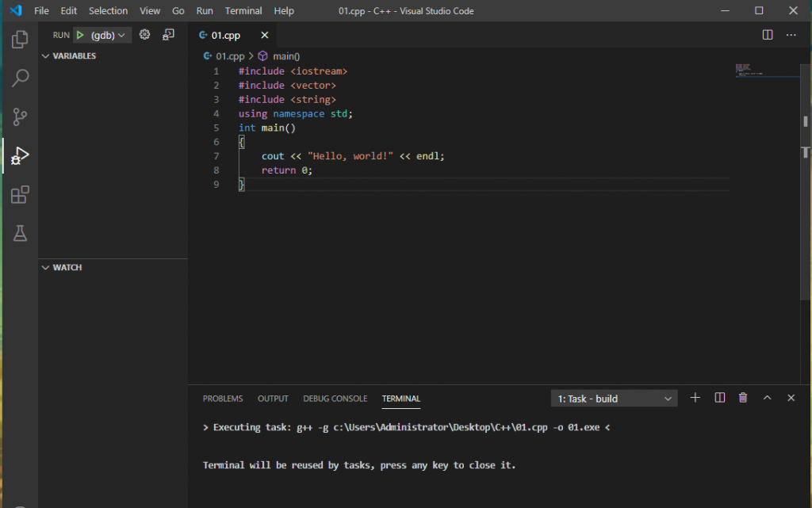Close the 01.cpp editor tab

coord(265,35)
